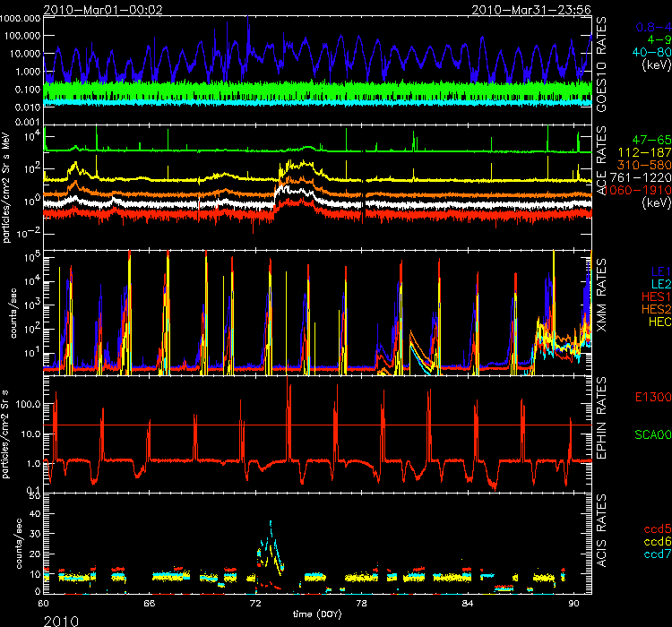Click the x-axis tick label 90
Screen dimensions: 672x627
pos(573,604)
